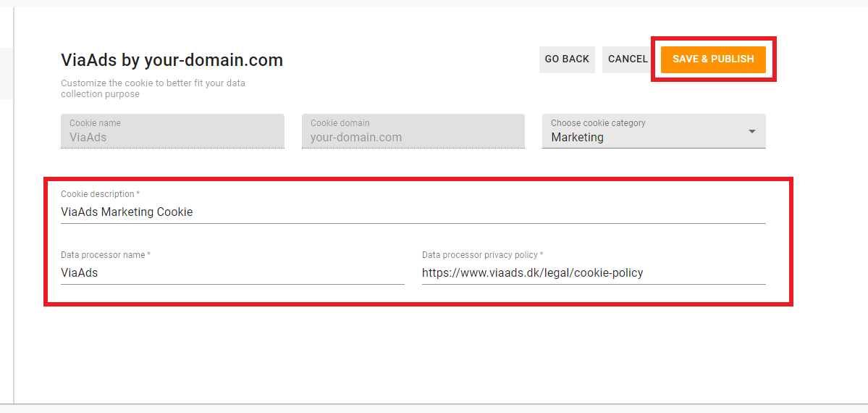Select the disabled Cookie name field
Screen dimensions: 868x413
coord(173,131)
